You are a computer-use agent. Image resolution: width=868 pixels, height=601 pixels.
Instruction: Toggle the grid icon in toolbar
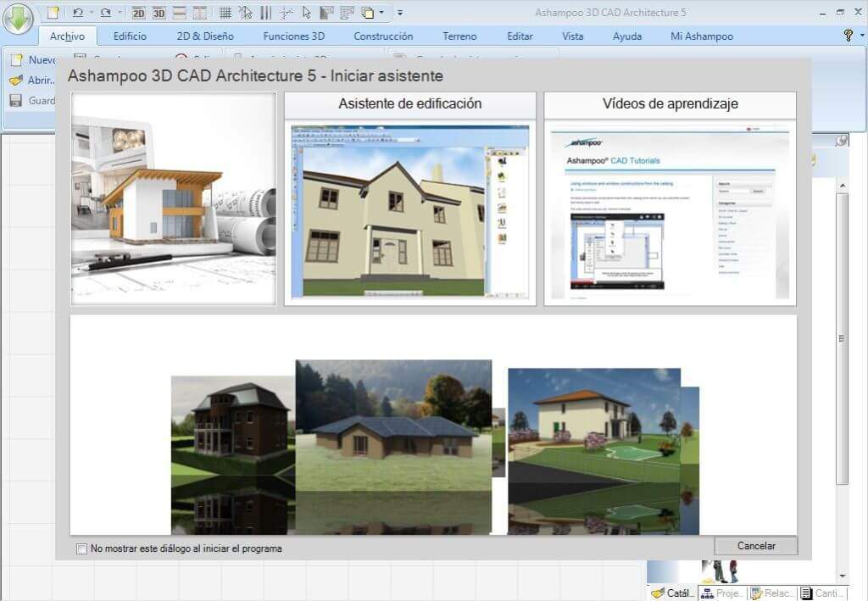[x=225, y=13]
